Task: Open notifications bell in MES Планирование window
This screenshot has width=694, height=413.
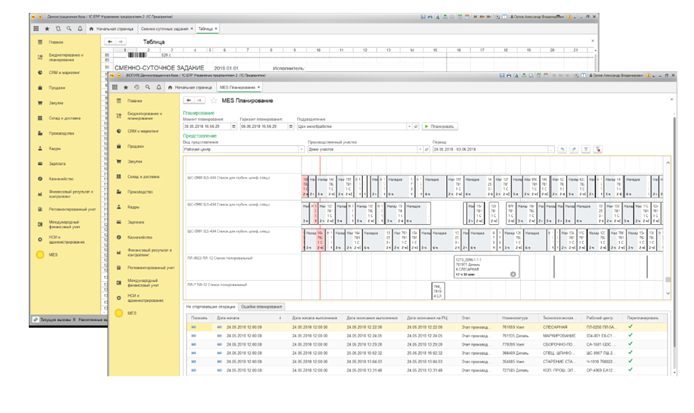Action: coord(159,87)
